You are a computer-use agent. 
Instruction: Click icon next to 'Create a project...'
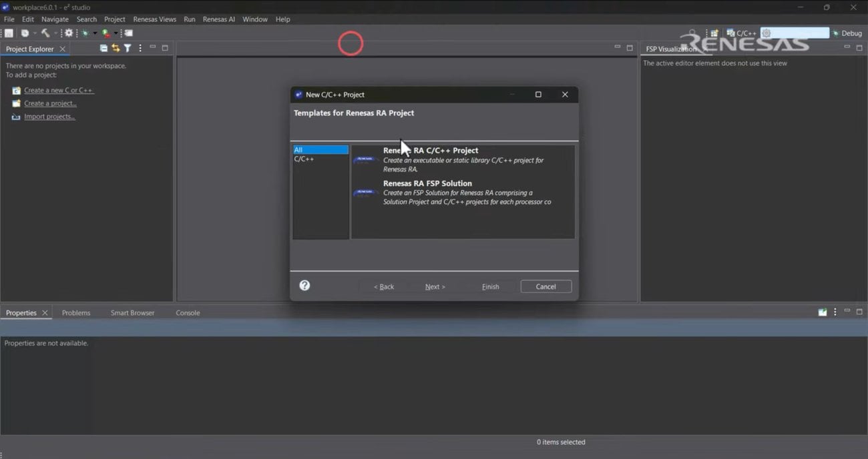16,103
